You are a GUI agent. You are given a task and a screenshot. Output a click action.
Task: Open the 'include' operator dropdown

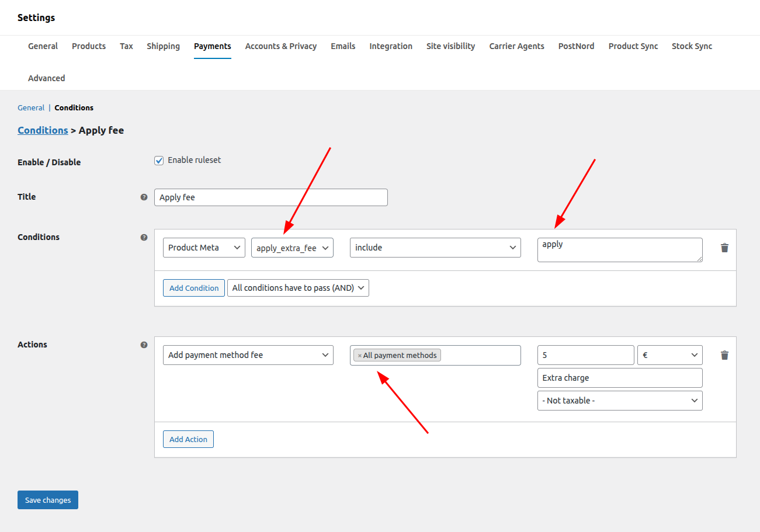(x=435, y=248)
